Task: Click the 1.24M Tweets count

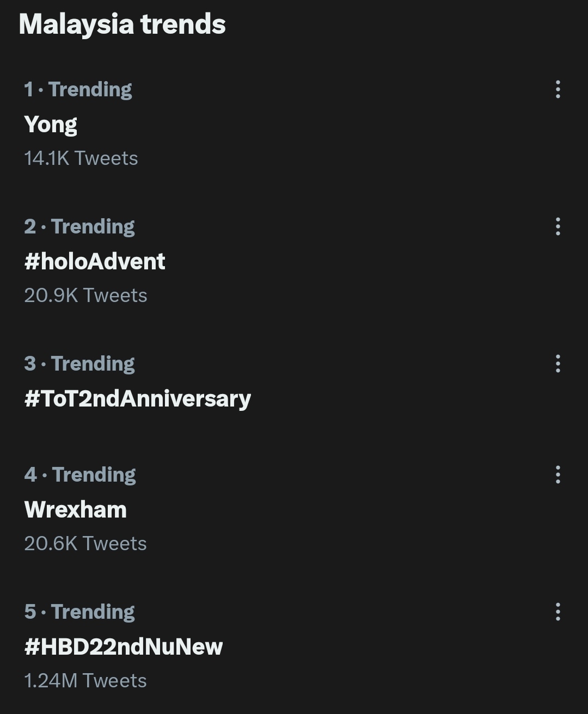Action: pyautogui.click(x=85, y=681)
